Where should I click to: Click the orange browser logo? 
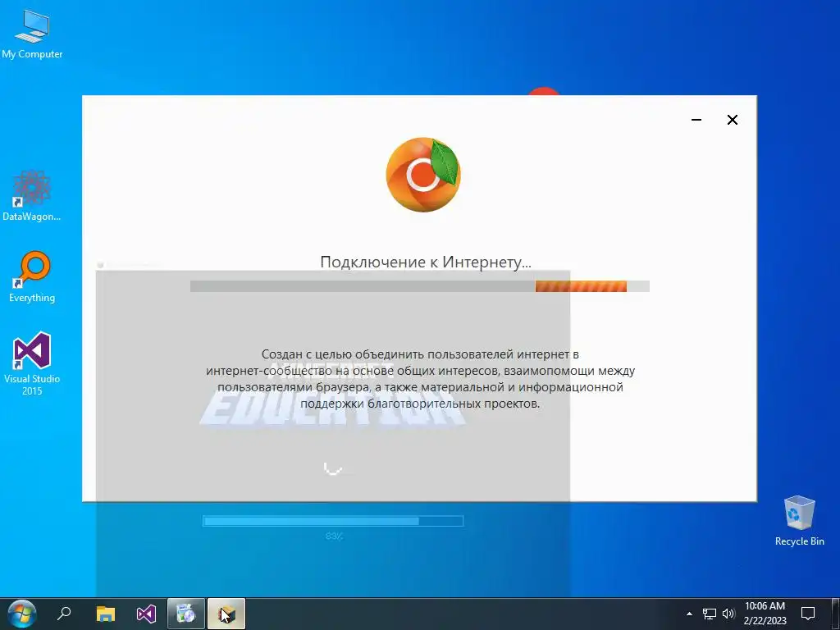[x=423, y=175]
